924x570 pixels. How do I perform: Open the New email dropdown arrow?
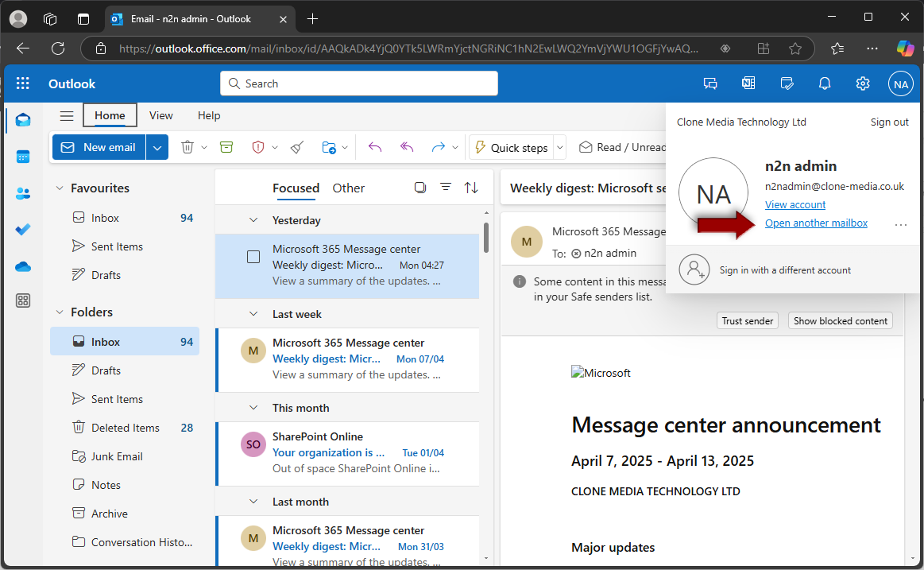(157, 147)
